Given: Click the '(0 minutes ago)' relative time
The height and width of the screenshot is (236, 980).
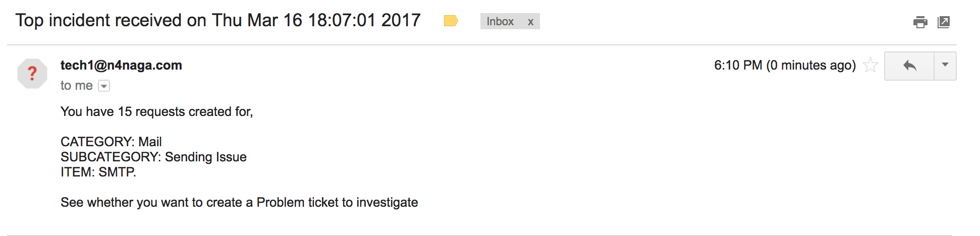Looking at the screenshot, I should pyautogui.click(x=811, y=66).
